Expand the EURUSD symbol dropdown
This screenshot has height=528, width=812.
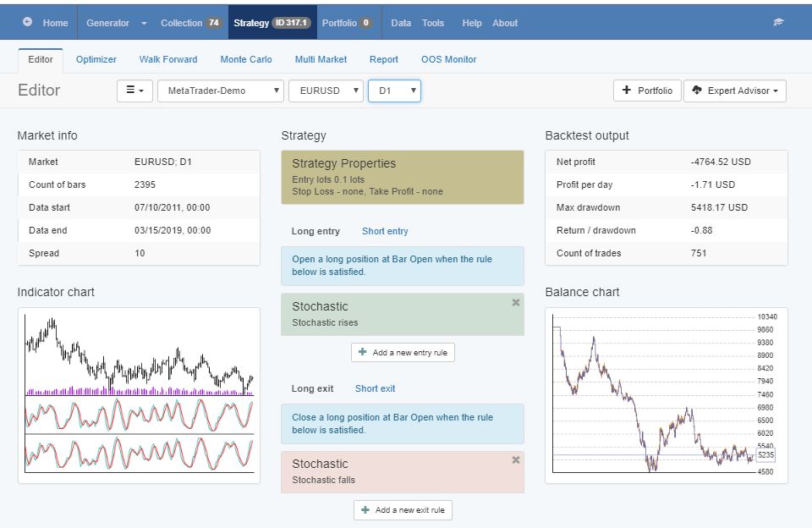click(x=326, y=91)
